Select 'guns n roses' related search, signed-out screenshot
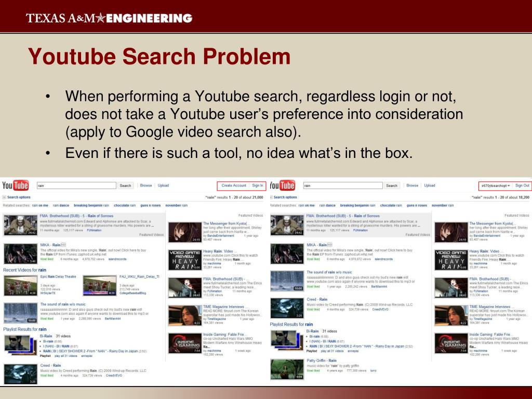 coord(151,205)
